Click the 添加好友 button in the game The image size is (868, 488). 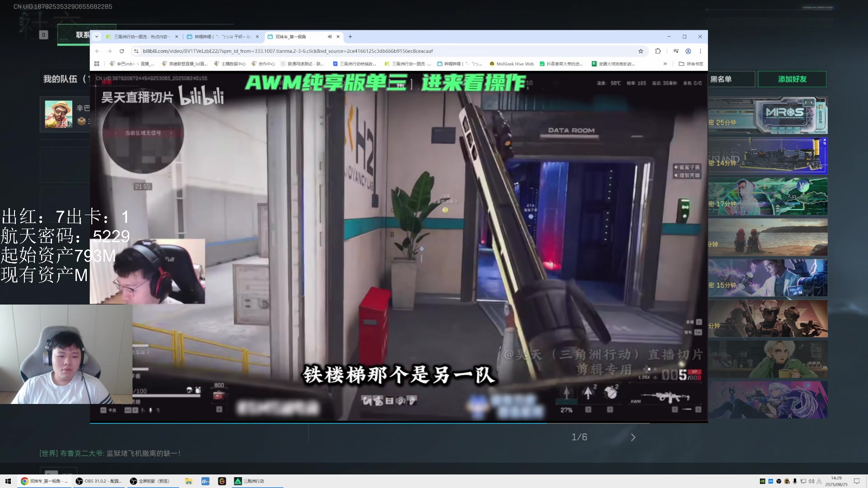[x=792, y=79]
